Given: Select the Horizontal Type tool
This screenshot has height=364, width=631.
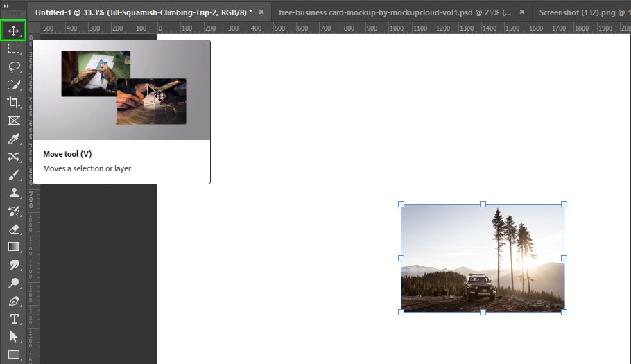Looking at the screenshot, I should coord(14,319).
